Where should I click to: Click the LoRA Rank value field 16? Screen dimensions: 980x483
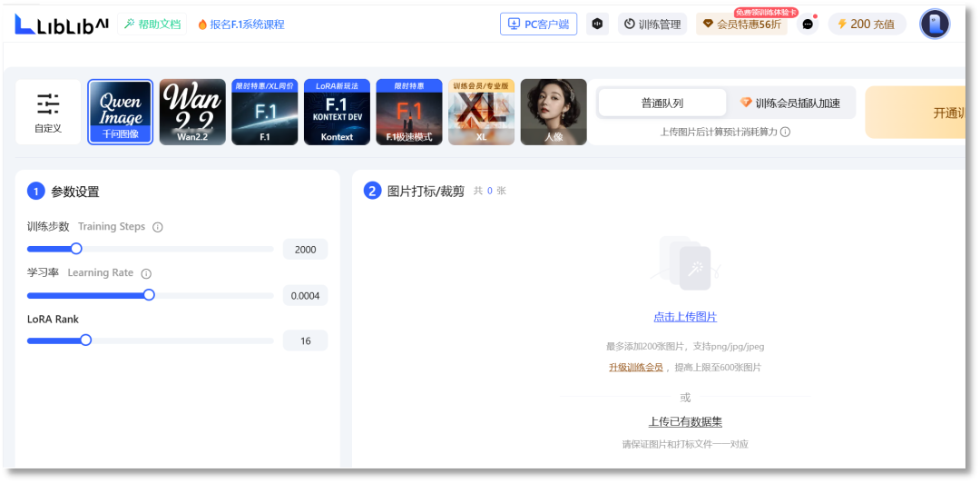click(305, 341)
